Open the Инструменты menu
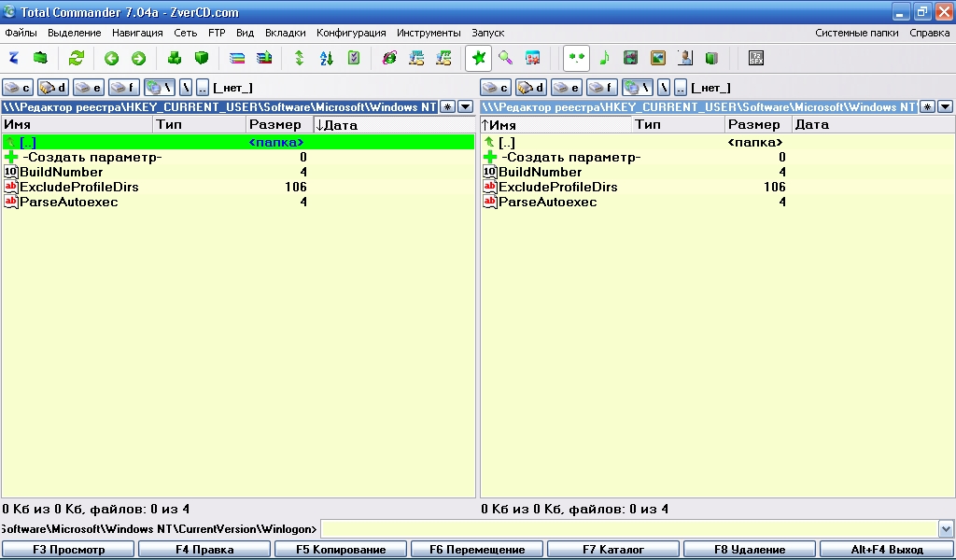This screenshot has height=560, width=956. (429, 33)
